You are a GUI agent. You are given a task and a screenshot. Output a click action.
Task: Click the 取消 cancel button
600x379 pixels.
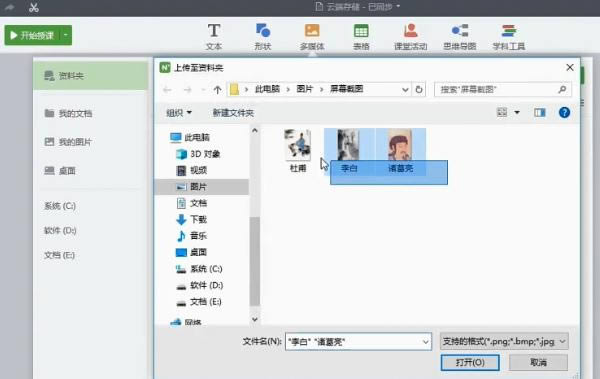(x=538, y=362)
